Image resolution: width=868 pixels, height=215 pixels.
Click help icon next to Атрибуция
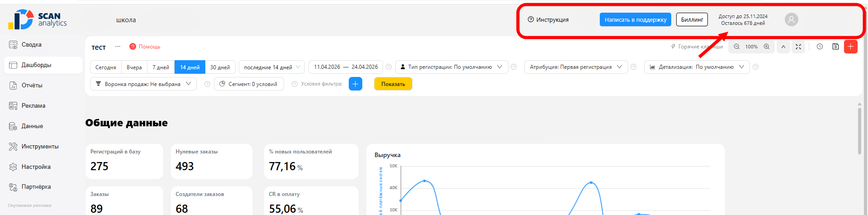[x=634, y=67]
